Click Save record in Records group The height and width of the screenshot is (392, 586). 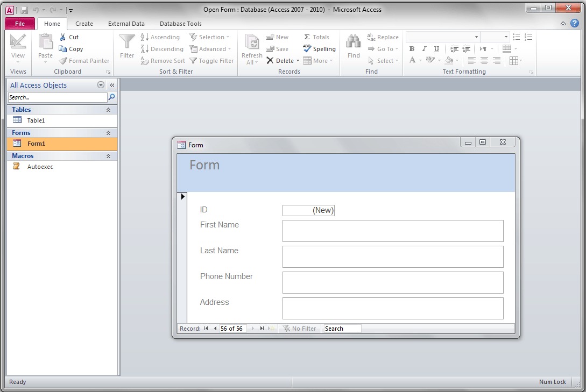click(x=277, y=49)
